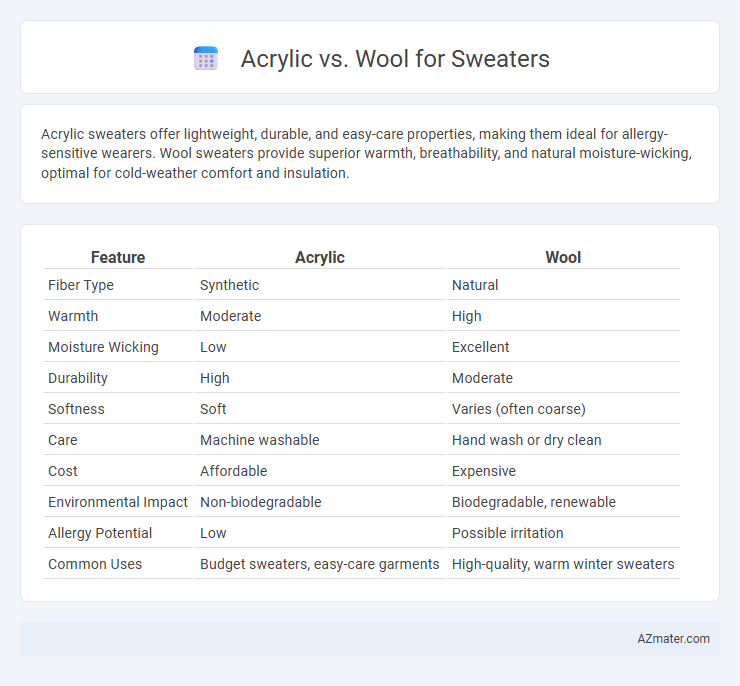Select 'Moderate' in the Durability row
Image resolution: width=740 pixels, height=686 pixels.
click(x=482, y=378)
